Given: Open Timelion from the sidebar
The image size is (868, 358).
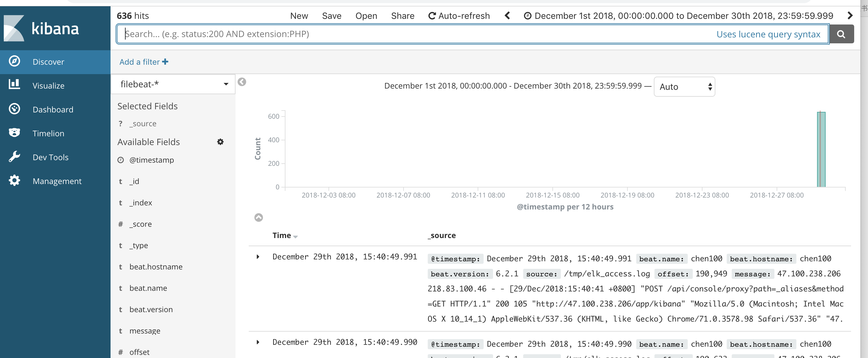Looking at the screenshot, I should pos(48,133).
